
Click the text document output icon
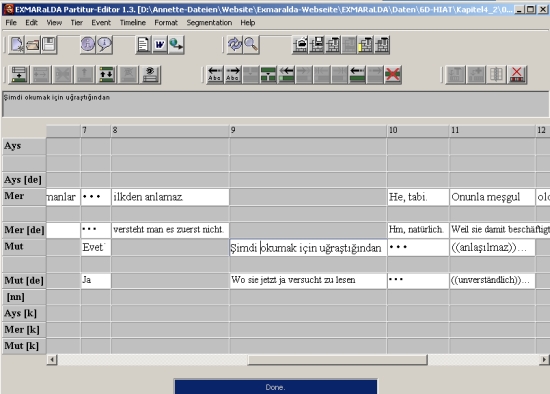click(x=143, y=45)
